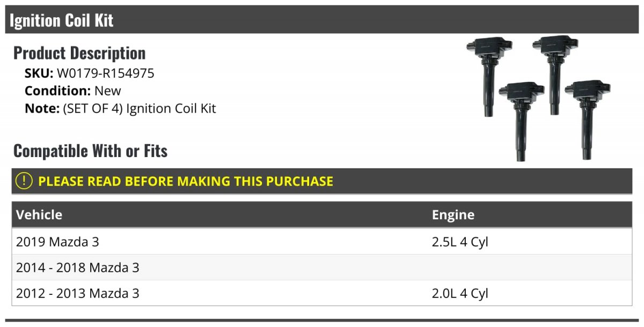
Task: Select the 2012 - 2013 Mazda 3 row
Action: coord(322,293)
